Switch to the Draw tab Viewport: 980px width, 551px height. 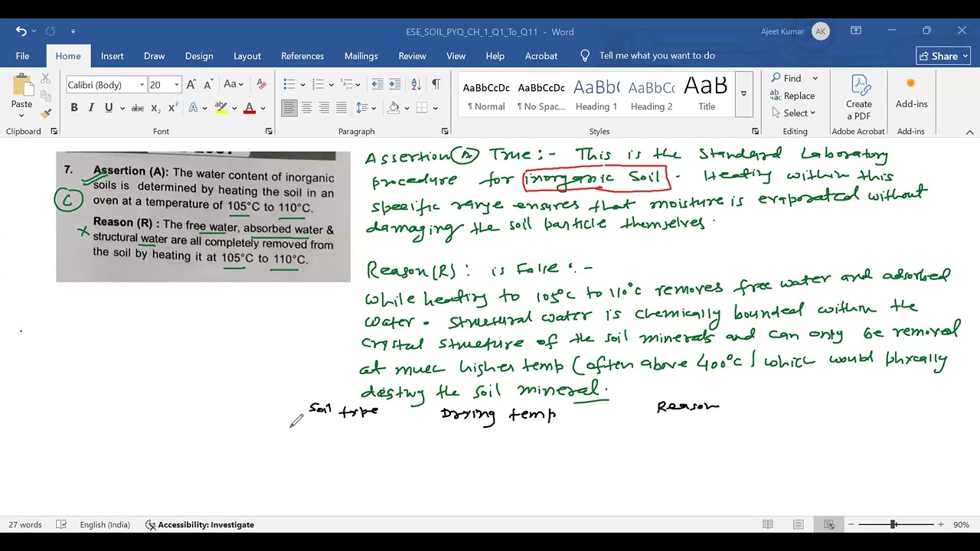pyautogui.click(x=154, y=56)
